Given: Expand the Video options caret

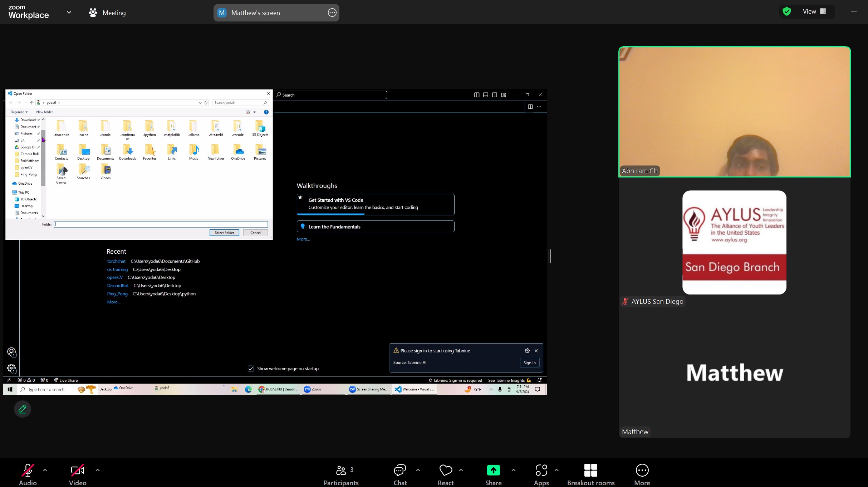Looking at the screenshot, I should [x=98, y=470].
